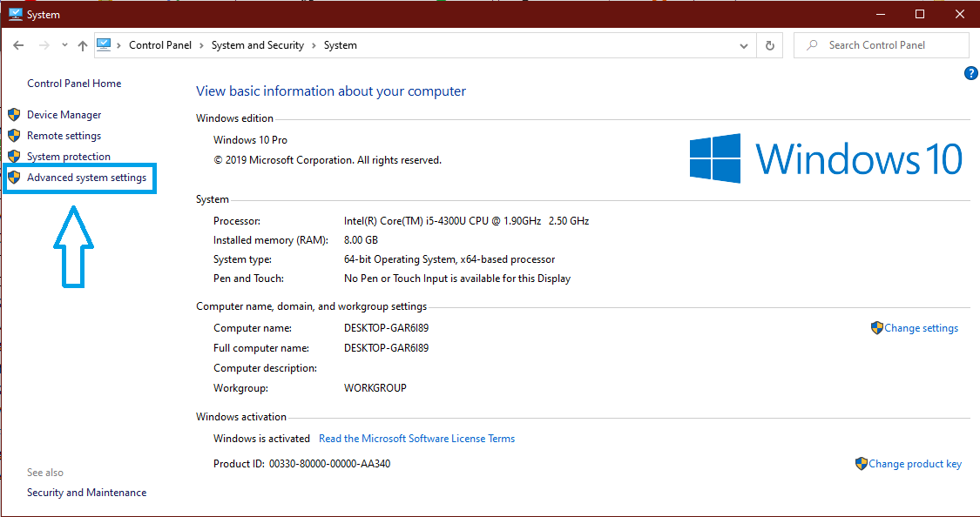Screen dimensions: 980x517
Task: Select Control Panel in the breadcrumb
Action: point(160,45)
